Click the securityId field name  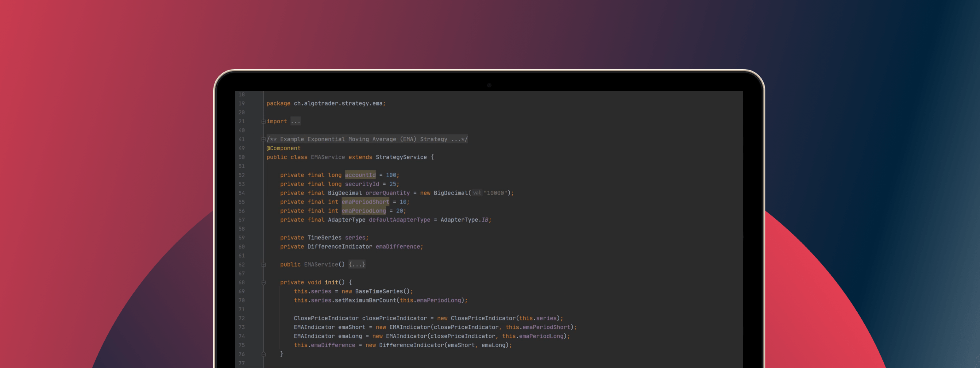click(x=362, y=184)
